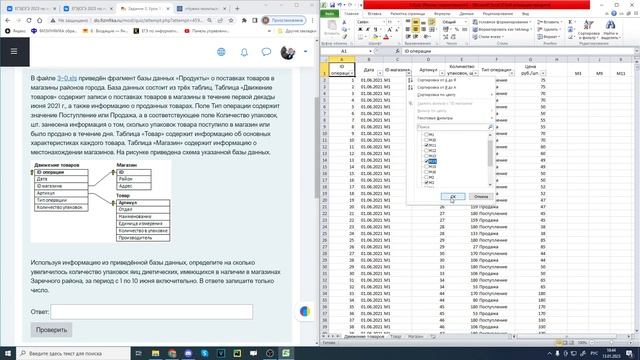Click the filter search box (Поиск)
Screen dimensions: 640x360
coord(455,127)
